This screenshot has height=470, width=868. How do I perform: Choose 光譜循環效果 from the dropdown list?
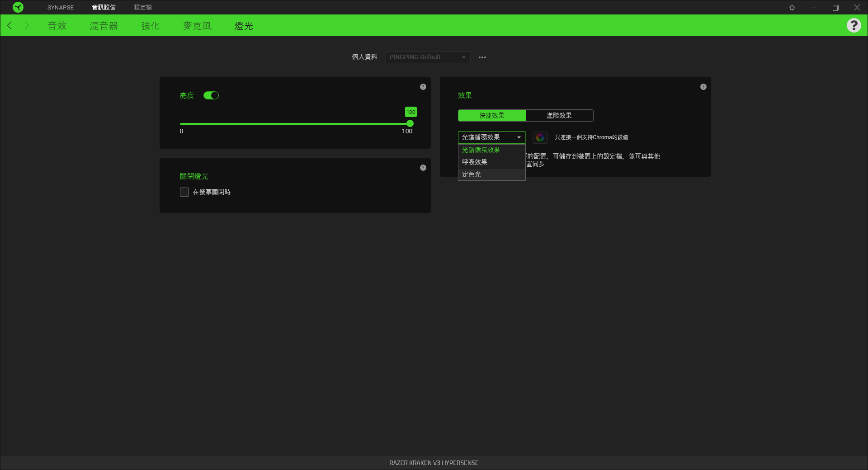point(492,150)
